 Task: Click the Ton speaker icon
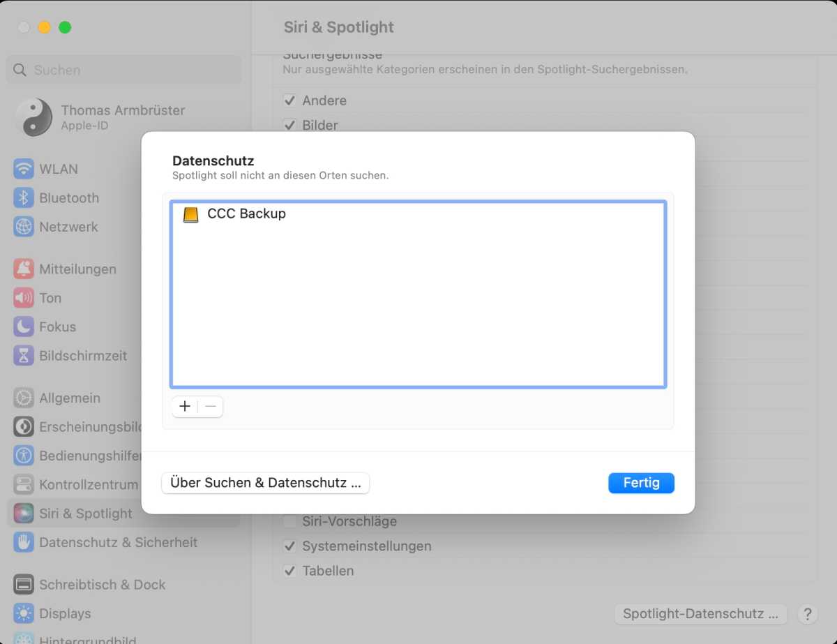pyautogui.click(x=24, y=298)
